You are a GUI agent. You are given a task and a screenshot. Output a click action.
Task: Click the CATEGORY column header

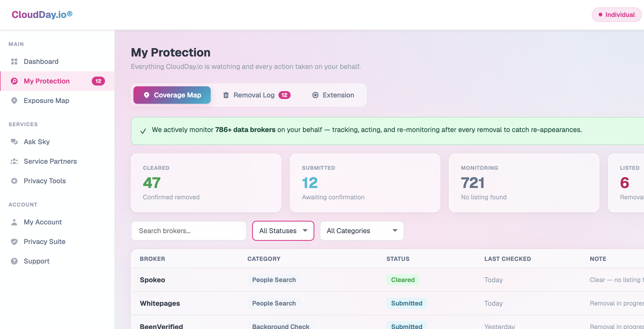264,259
